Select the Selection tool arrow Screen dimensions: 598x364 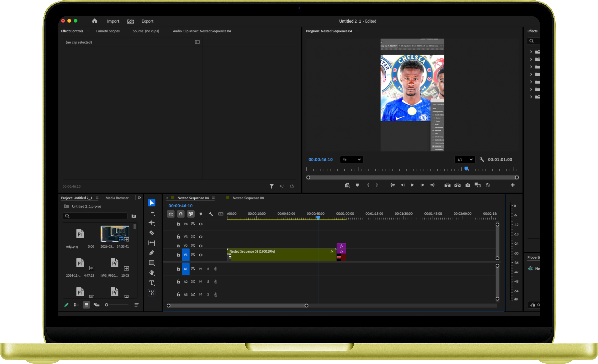[151, 203]
